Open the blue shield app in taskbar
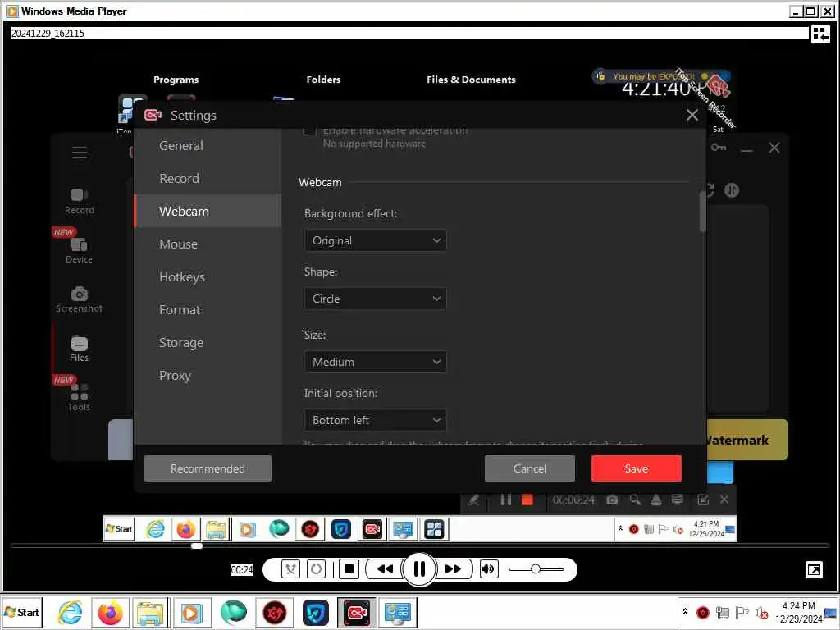Viewport: 840px width, 630px height. pos(316,612)
